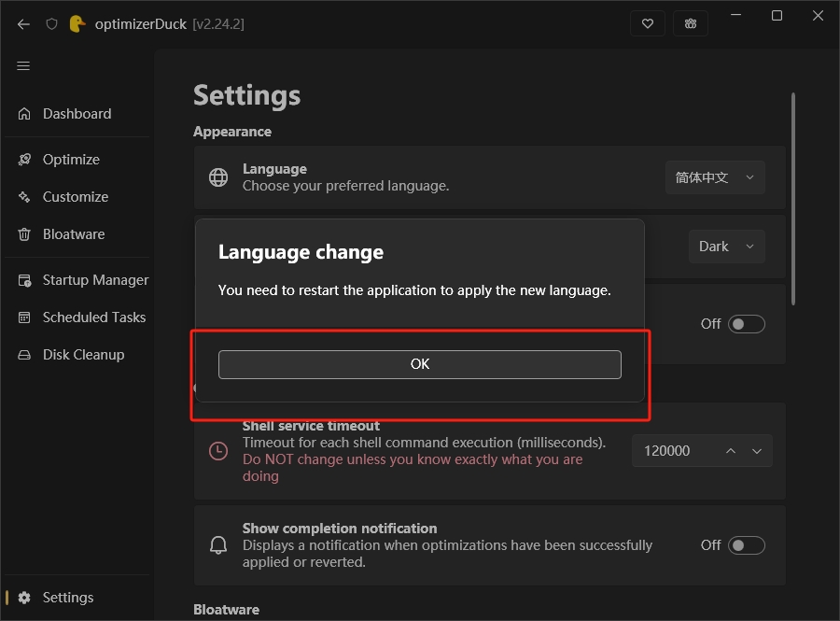This screenshot has height=621, width=840.
Task: Click the 'Appearance' section heading
Action: click(232, 132)
